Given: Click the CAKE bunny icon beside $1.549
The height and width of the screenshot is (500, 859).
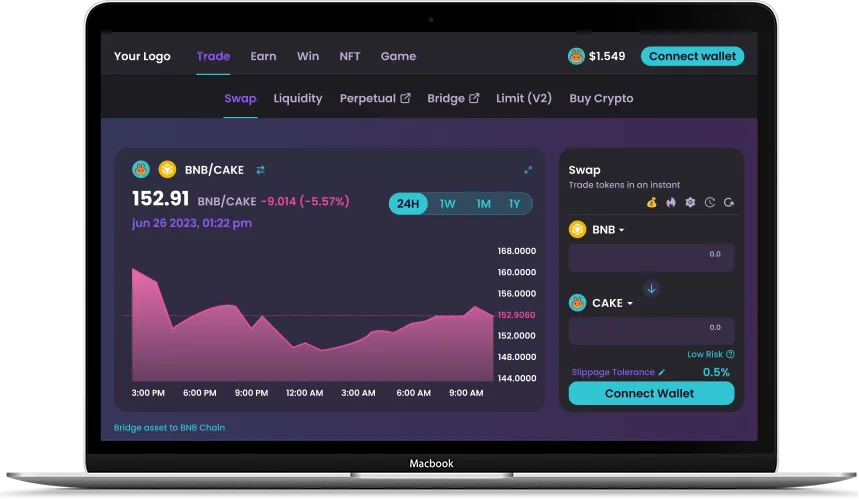Looking at the screenshot, I should [576, 56].
